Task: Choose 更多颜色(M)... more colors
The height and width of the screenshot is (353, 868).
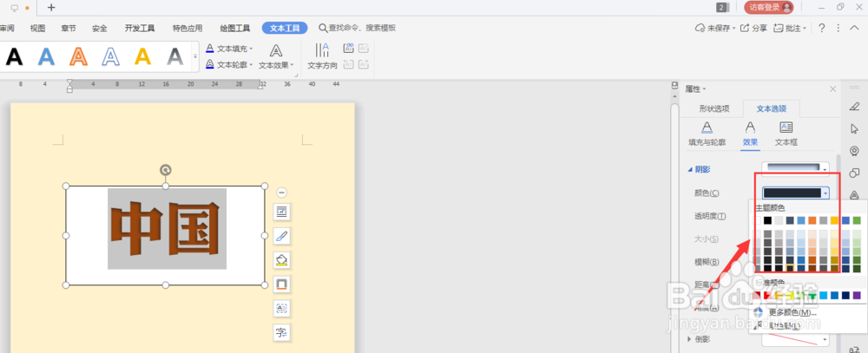Action: coord(792,312)
